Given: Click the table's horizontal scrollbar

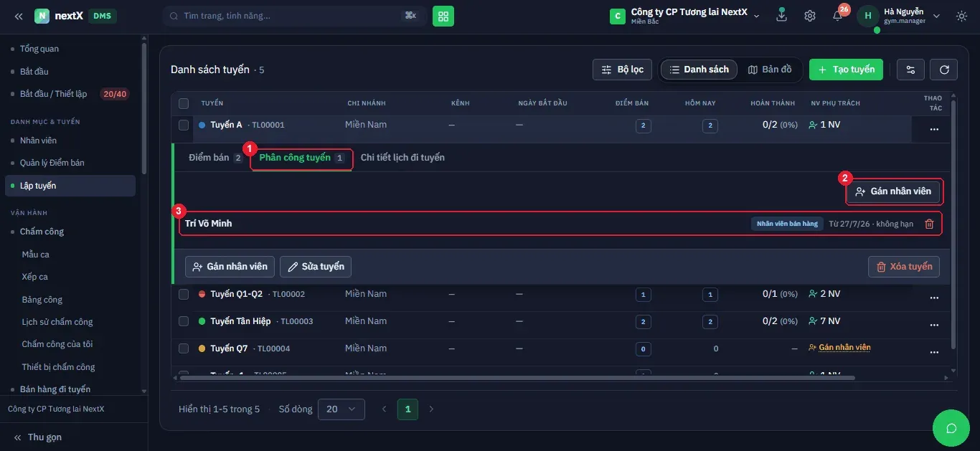Looking at the screenshot, I should (517, 377).
